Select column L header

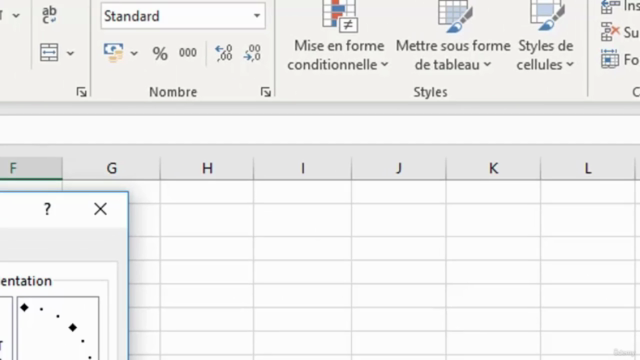[x=588, y=168]
